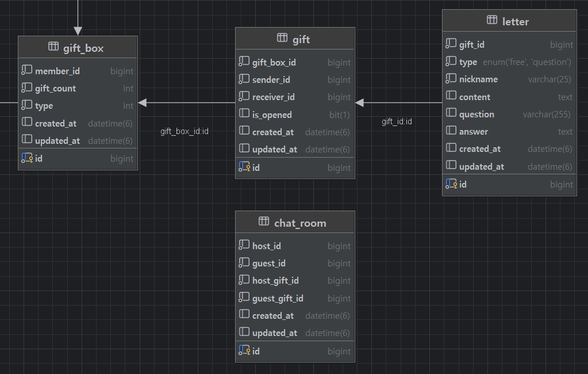Click the primary key icon in gift_box
Image resolution: width=588 pixels, height=374 pixels.
tap(26, 158)
